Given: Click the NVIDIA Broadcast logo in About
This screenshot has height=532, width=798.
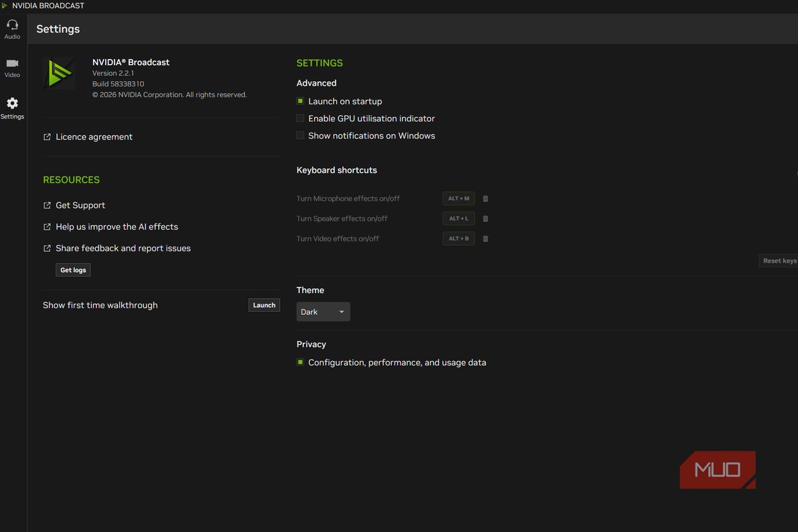Looking at the screenshot, I should tap(60, 73).
